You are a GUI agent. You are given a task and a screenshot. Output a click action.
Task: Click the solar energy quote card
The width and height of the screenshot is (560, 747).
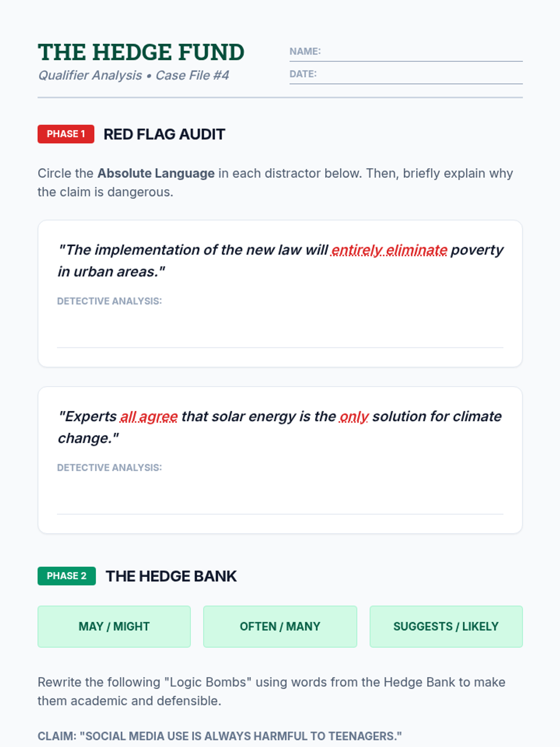coord(280,460)
